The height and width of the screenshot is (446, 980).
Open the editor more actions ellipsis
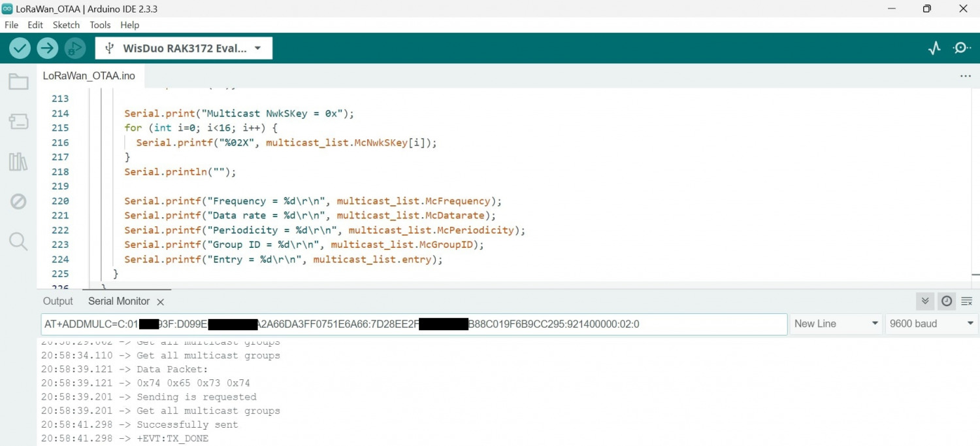pyautogui.click(x=966, y=76)
